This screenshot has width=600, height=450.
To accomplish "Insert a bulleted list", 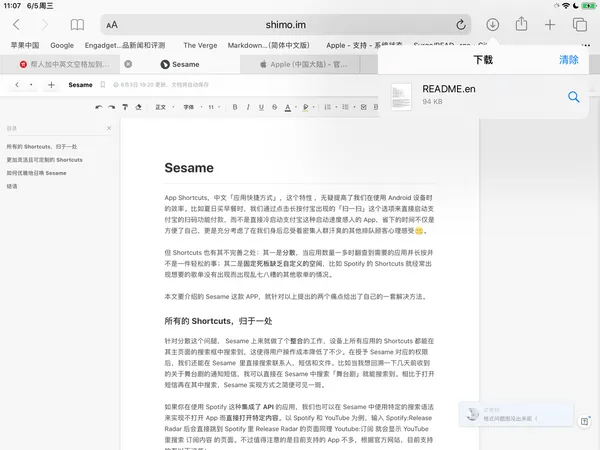I will (x=346, y=107).
